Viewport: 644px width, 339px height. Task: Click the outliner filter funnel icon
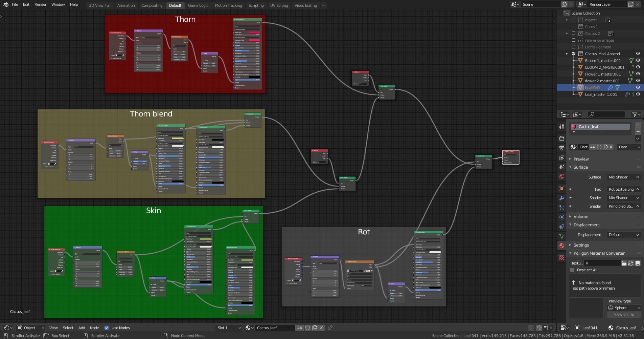click(635, 114)
